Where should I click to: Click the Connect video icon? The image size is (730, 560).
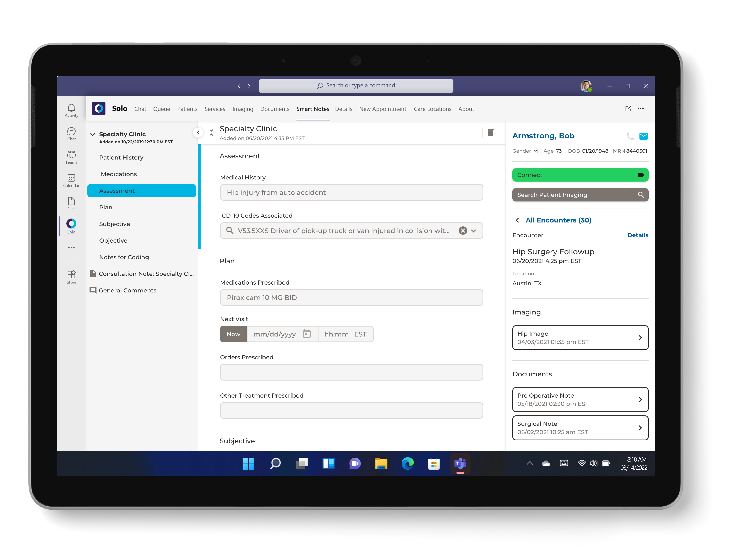641,175
